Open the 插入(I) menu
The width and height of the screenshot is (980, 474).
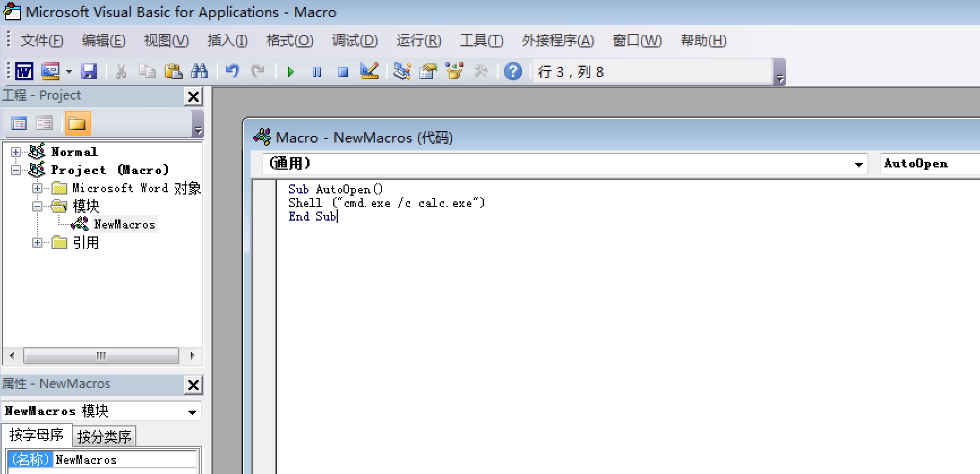point(227,41)
